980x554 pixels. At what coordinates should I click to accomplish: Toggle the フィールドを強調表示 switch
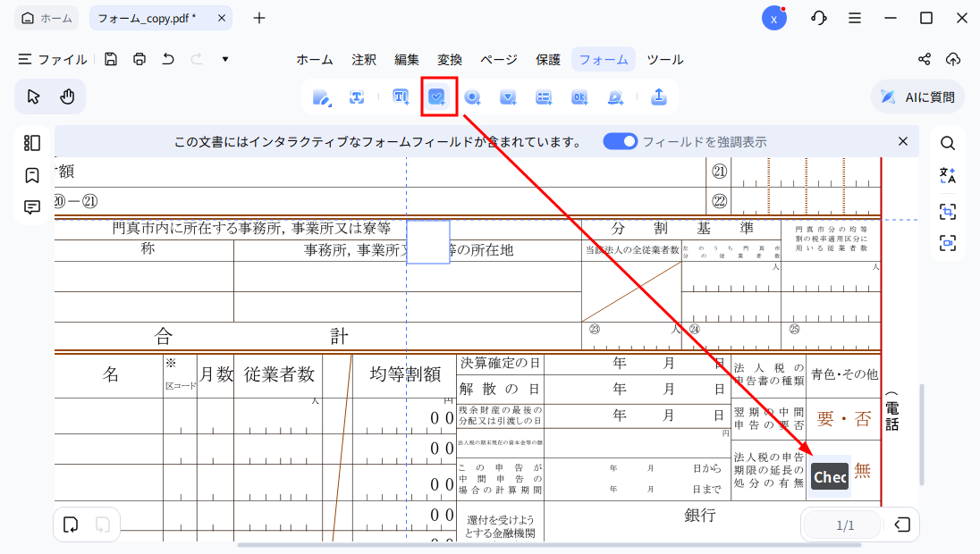tap(620, 141)
